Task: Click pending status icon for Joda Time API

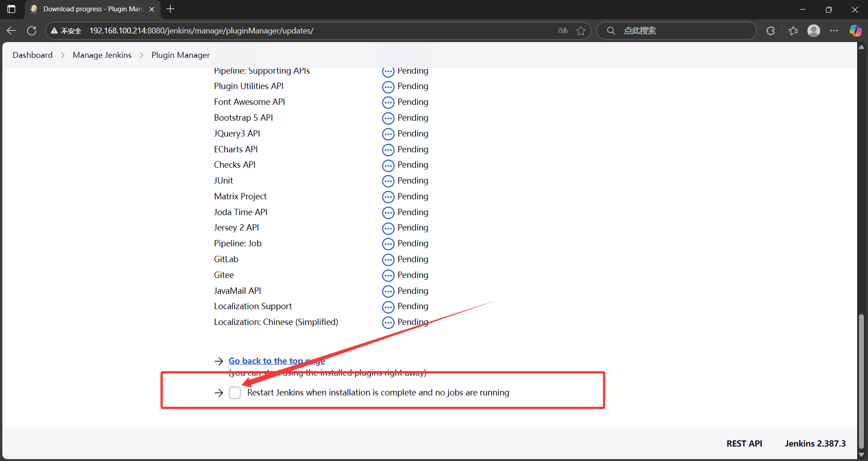Action: 388,213
